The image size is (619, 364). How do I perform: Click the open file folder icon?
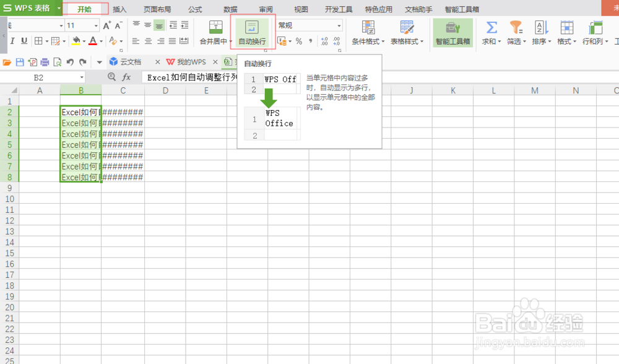(x=7, y=62)
